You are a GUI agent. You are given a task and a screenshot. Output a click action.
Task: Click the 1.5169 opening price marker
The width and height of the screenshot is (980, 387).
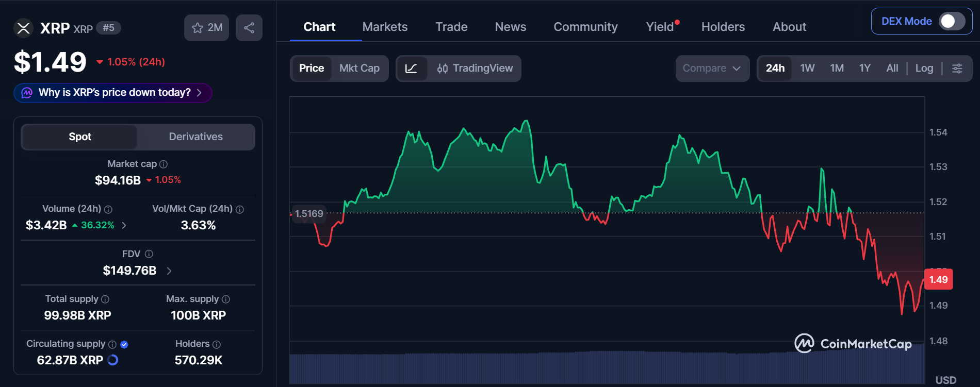click(309, 213)
